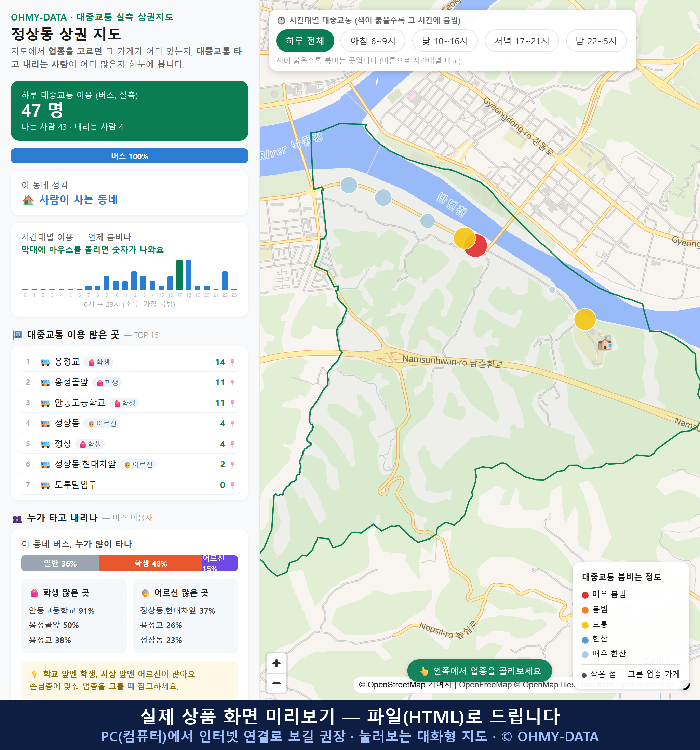The height and width of the screenshot is (750, 700).
Task: Click the 대중교통 이용 많은 곳 section heading
Action: (x=73, y=335)
